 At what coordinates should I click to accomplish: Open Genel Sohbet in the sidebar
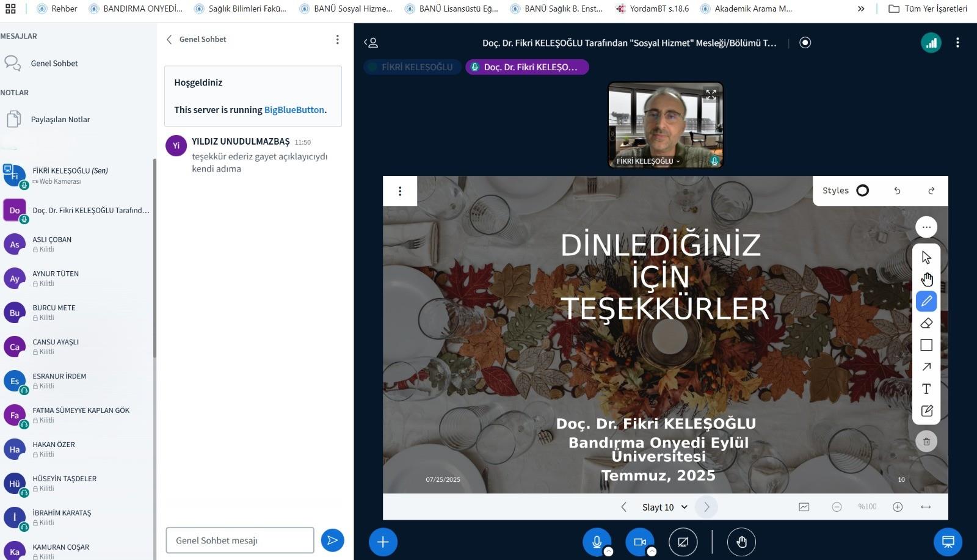[54, 64]
